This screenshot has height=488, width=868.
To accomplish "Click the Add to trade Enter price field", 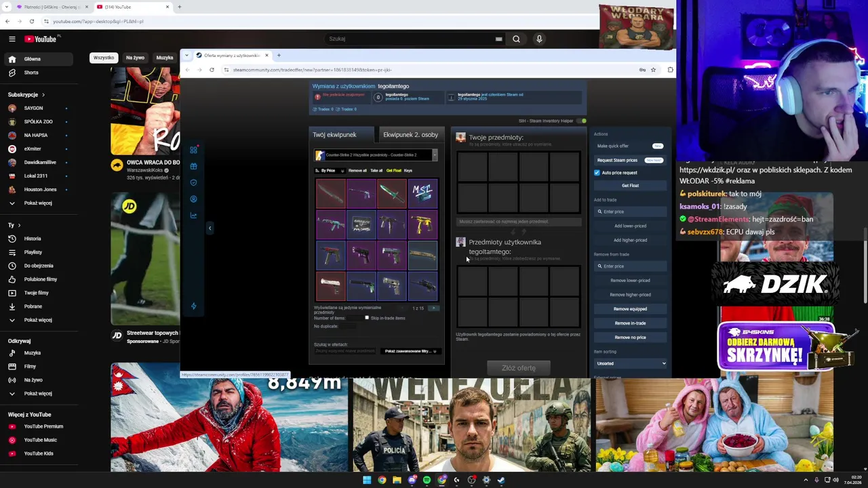I will (x=630, y=212).
